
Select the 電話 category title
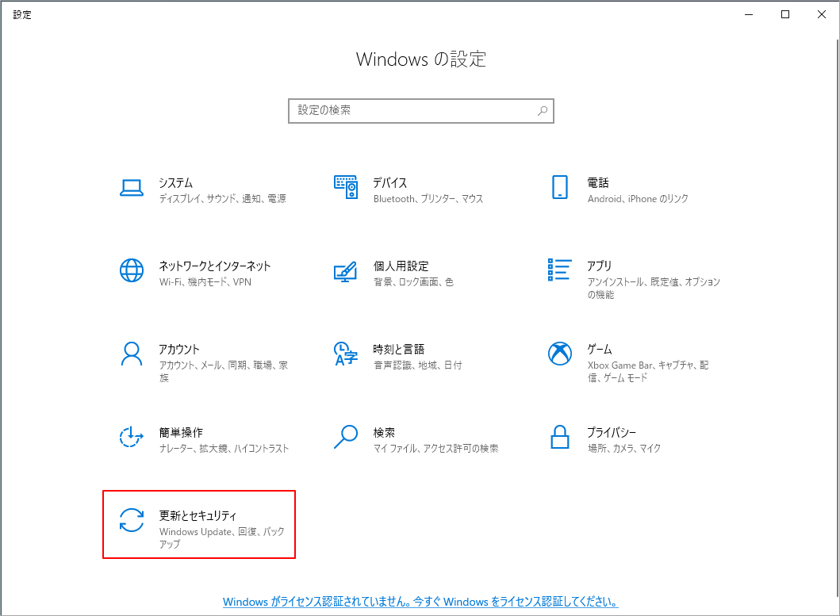[598, 182]
